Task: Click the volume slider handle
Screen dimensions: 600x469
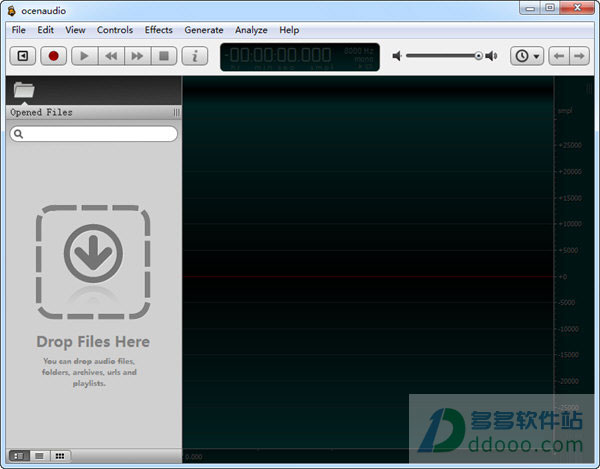Action: [478, 56]
